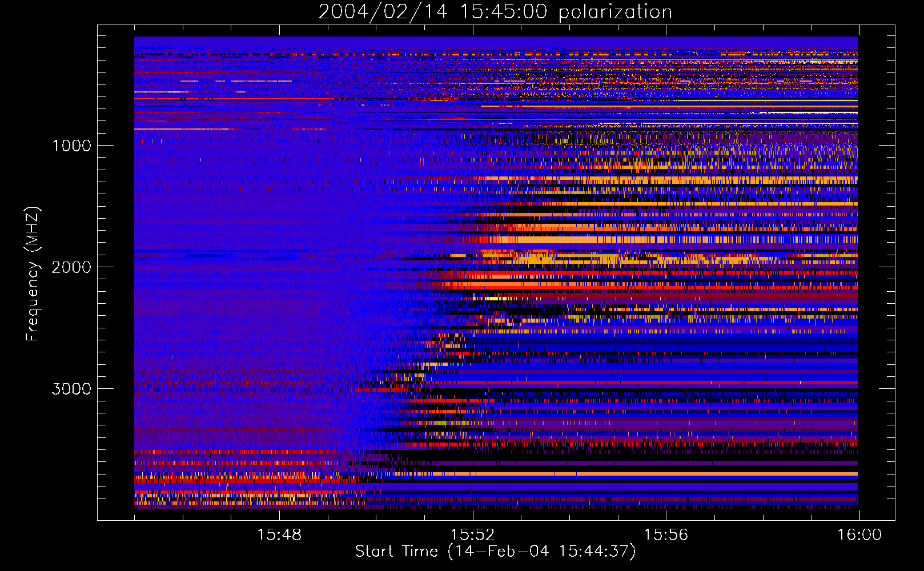The image size is (924, 571).
Task: Select the 'Start Time (14-Feb-04 15:44:37)' axis label
Action: tap(495, 552)
